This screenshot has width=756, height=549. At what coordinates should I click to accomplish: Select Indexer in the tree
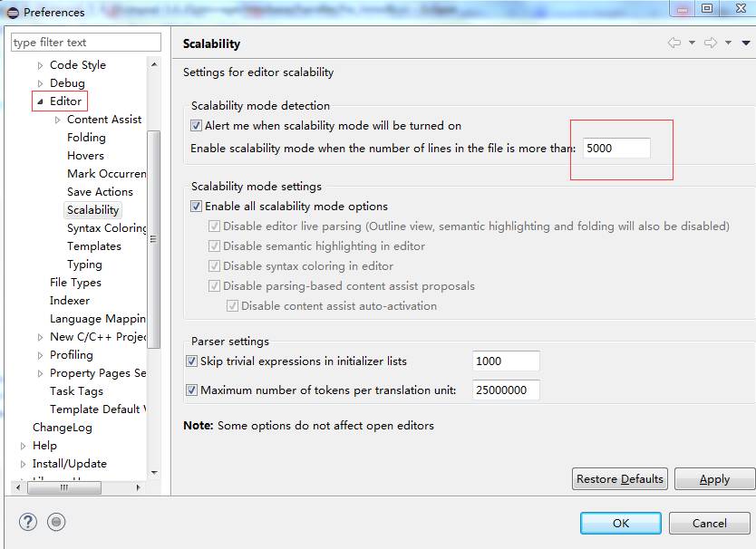click(x=70, y=301)
